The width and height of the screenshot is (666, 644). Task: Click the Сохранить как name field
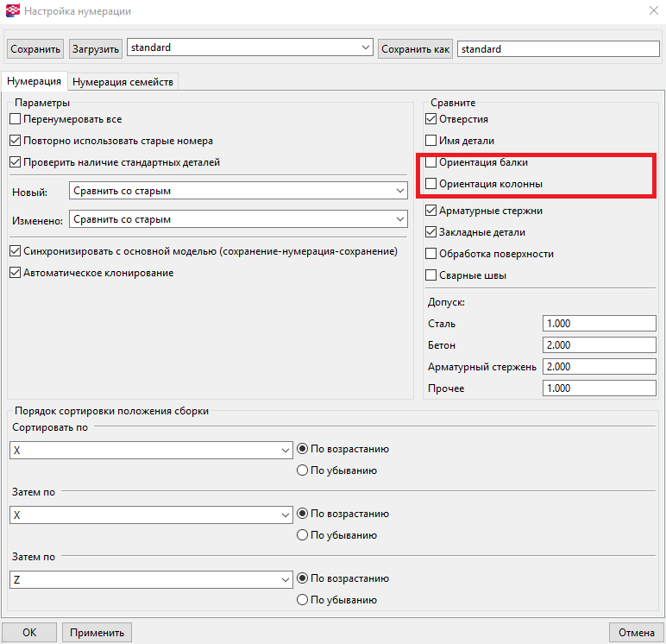coord(557,49)
